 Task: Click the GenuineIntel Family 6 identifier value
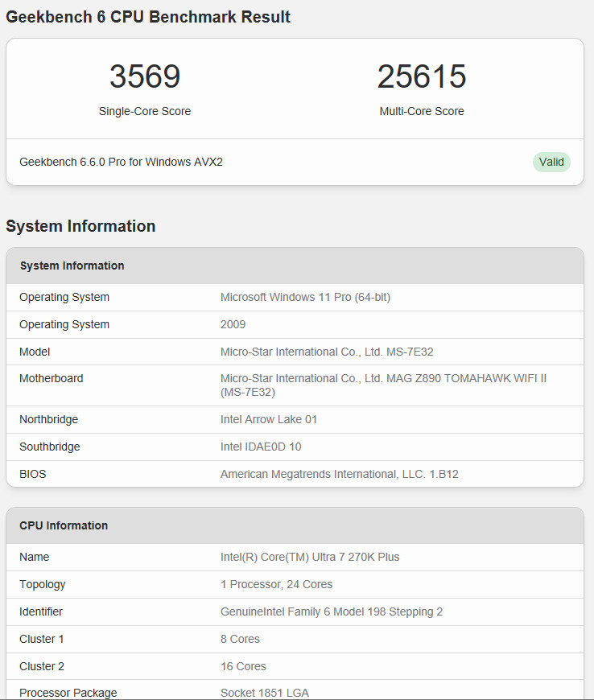(x=332, y=611)
